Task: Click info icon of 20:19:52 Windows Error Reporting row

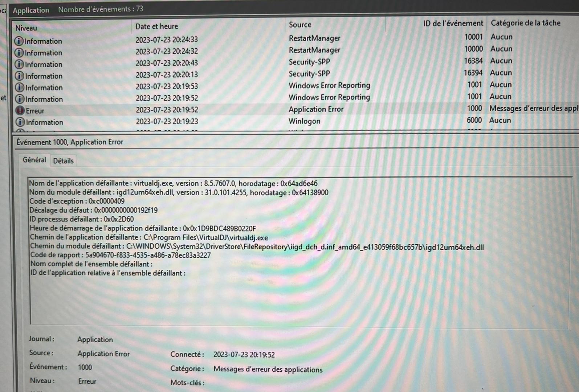Action: click(x=20, y=99)
